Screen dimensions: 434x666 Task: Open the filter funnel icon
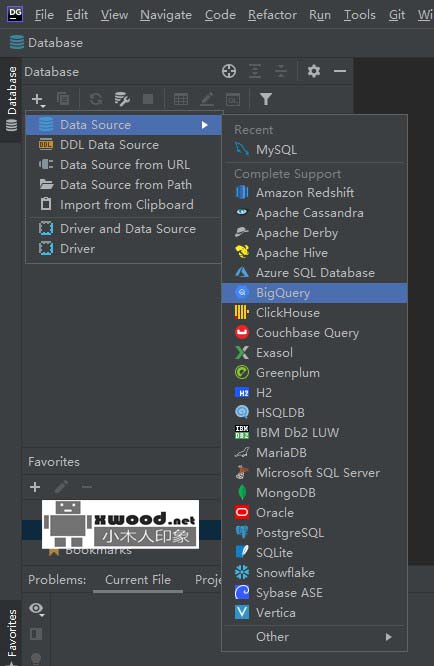[x=266, y=99]
